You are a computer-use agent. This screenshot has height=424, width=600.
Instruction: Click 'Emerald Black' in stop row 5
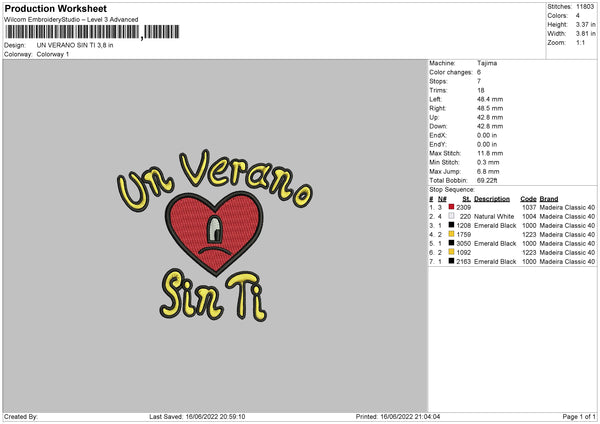tap(495, 243)
